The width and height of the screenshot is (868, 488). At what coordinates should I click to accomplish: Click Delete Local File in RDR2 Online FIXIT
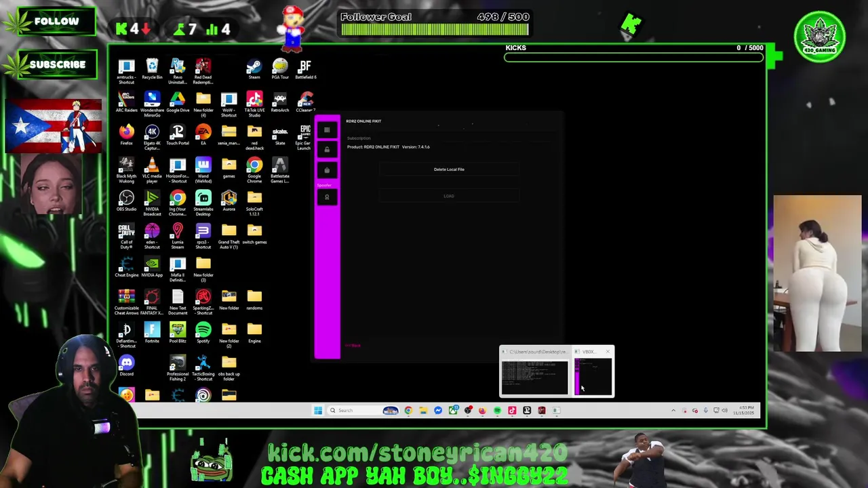click(x=449, y=169)
